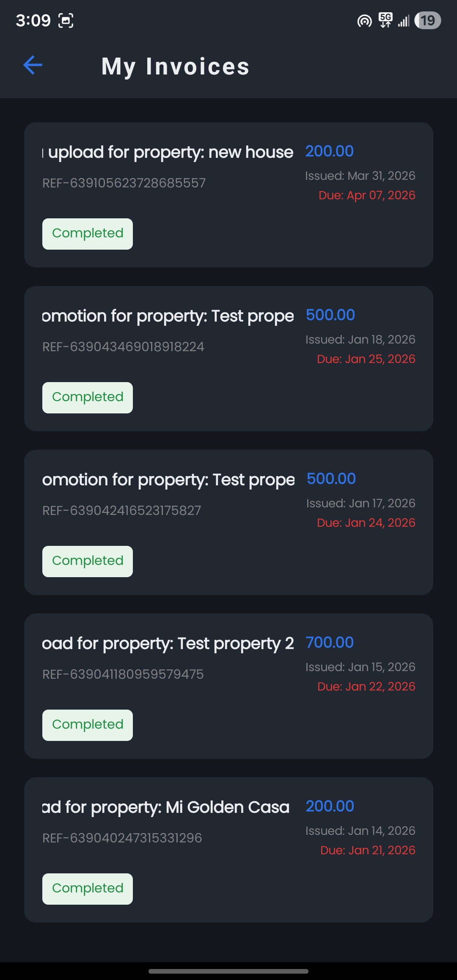Image resolution: width=457 pixels, height=980 pixels.
Task: Tap Completed badge on REF-639043469018918224 invoice
Action: tap(88, 397)
